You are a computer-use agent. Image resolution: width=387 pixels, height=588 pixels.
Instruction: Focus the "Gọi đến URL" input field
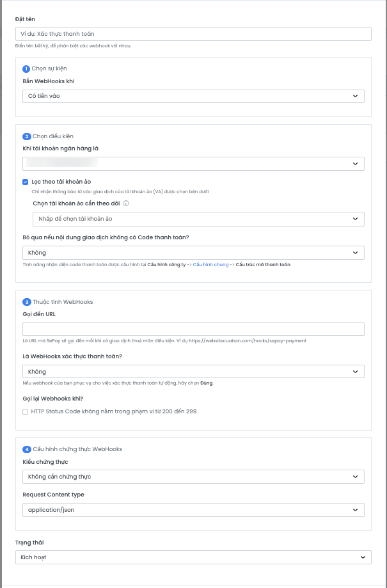(x=193, y=330)
